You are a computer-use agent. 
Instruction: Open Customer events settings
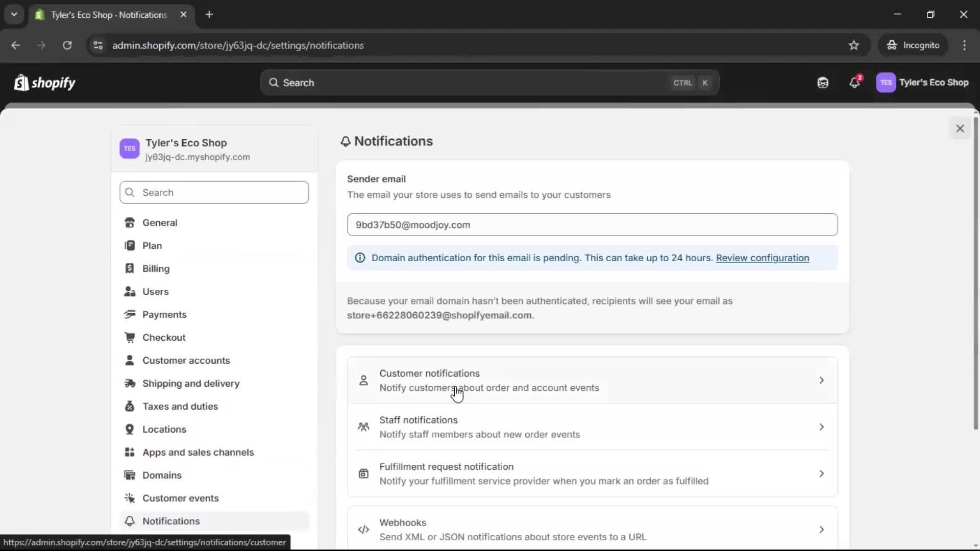pos(180,498)
